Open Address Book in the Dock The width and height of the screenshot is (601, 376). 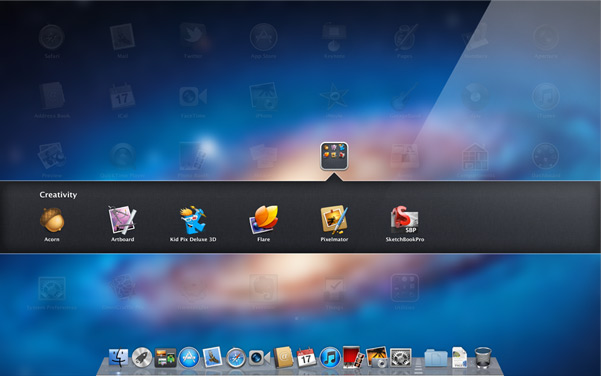coord(283,357)
